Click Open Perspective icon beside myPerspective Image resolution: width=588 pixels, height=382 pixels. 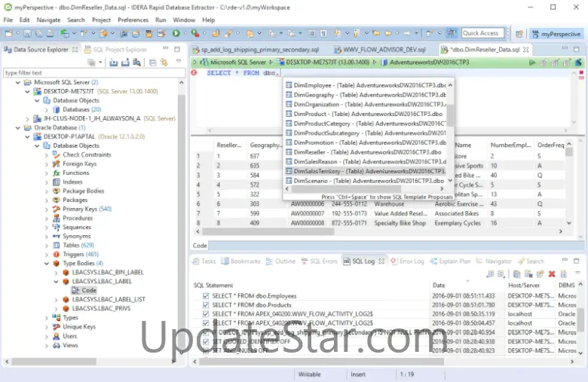519,34
